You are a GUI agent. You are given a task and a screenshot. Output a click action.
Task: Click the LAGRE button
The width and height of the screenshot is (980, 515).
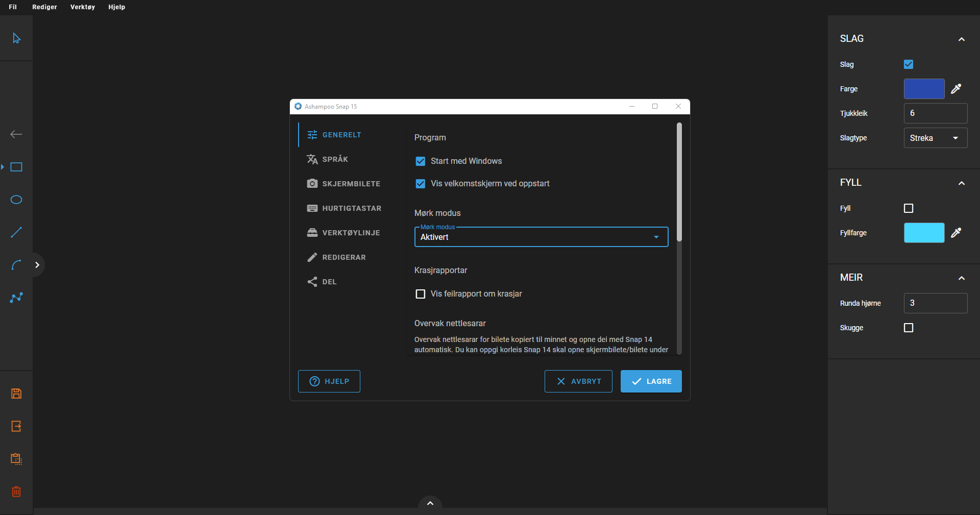tap(651, 381)
